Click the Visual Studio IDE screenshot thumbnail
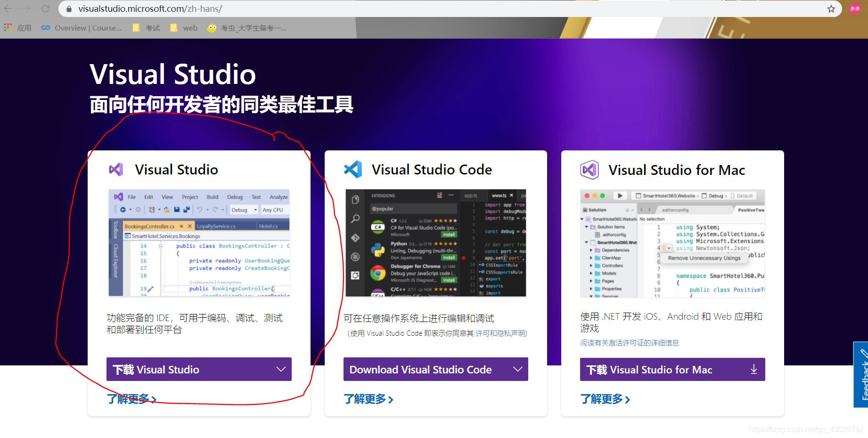The height and width of the screenshot is (438, 868). (x=199, y=243)
